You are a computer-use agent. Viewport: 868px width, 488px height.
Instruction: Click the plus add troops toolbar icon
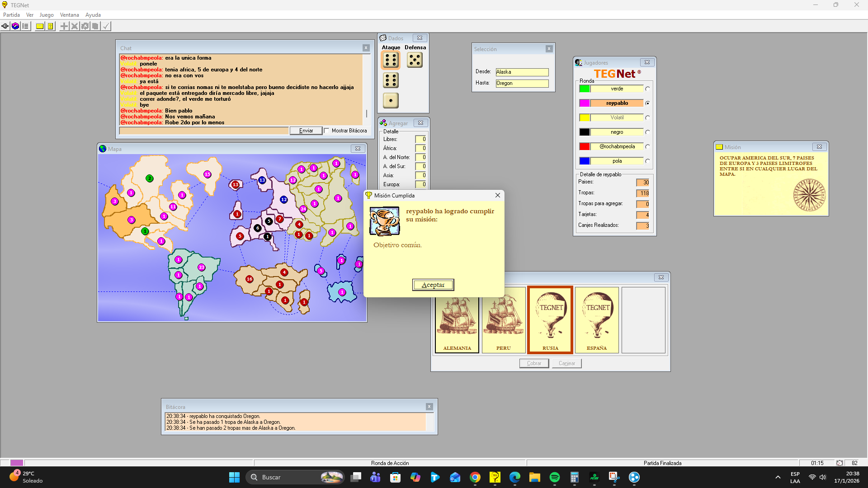(64, 26)
